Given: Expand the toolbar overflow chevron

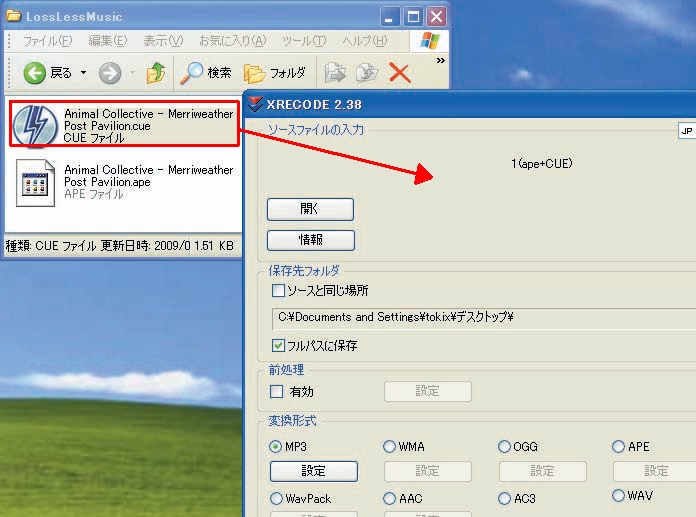Looking at the screenshot, I should pos(440,60).
